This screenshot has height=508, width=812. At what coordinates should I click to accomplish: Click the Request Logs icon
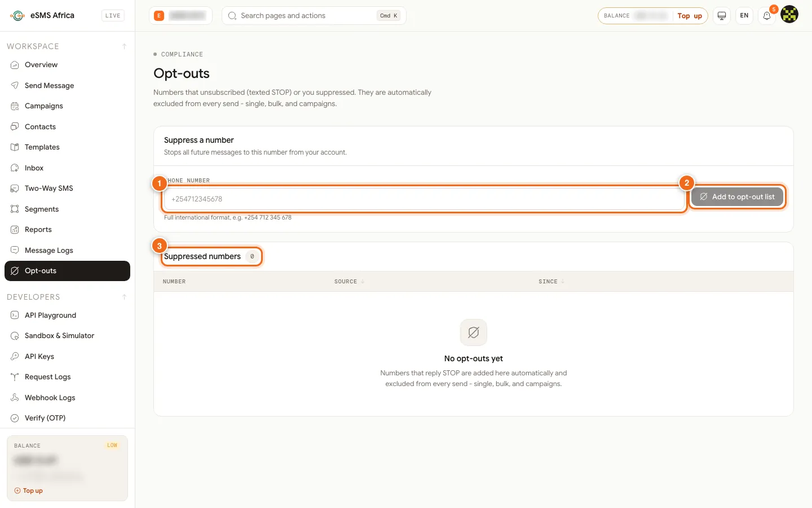click(15, 377)
